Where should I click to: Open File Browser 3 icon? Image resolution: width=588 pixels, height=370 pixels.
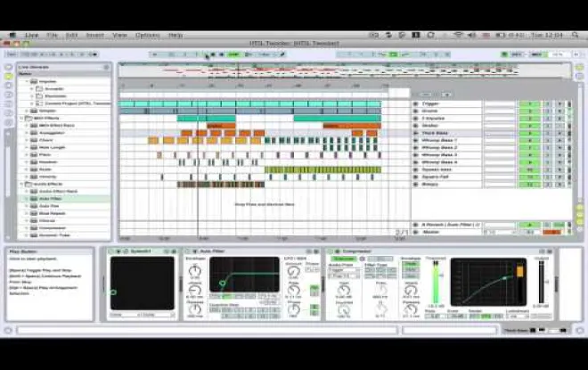pyautogui.click(x=8, y=113)
